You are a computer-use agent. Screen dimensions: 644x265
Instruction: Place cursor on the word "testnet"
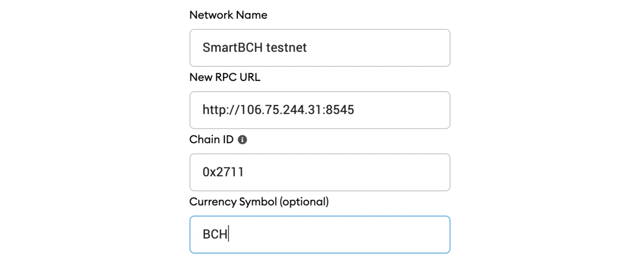point(286,48)
